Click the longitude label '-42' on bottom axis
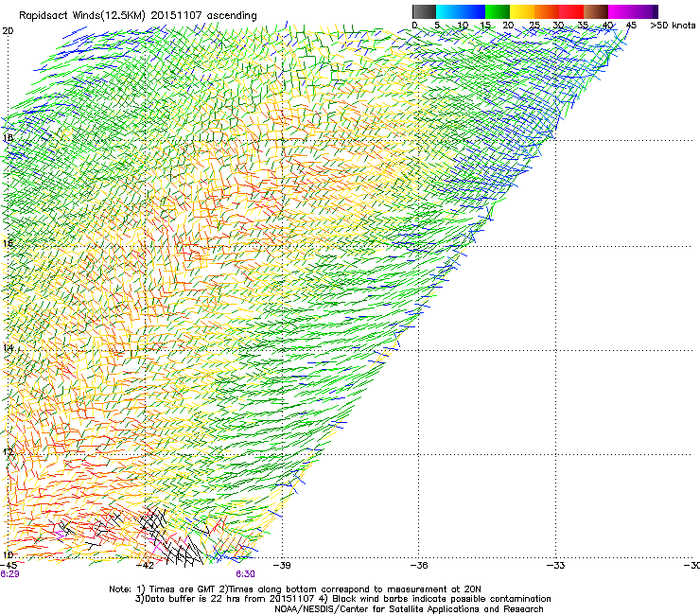The width and height of the screenshot is (700, 615). (145, 566)
